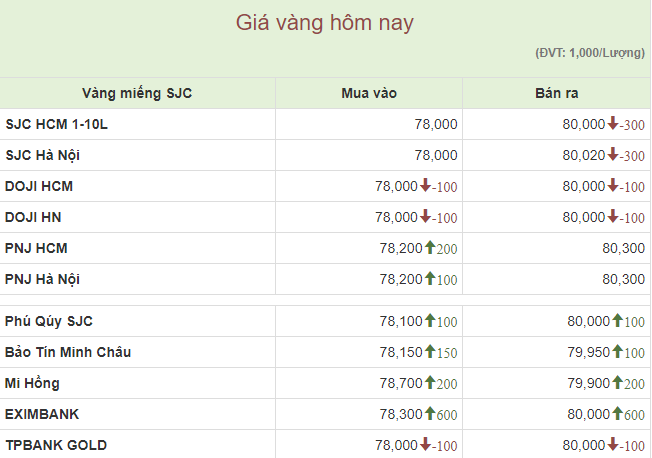Click the 'Bán ra' column header
The width and height of the screenshot is (652, 458).
coord(556,93)
